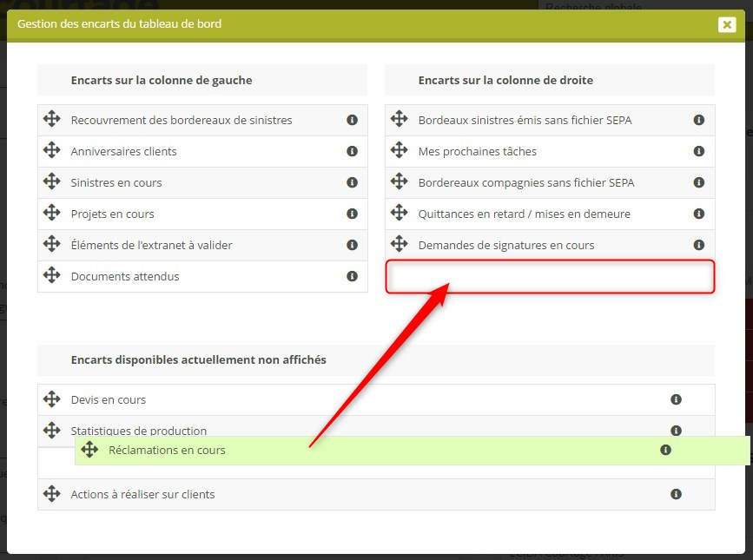Click info icon for Devis en cours
The width and height of the screenshot is (753, 560).
point(676,399)
